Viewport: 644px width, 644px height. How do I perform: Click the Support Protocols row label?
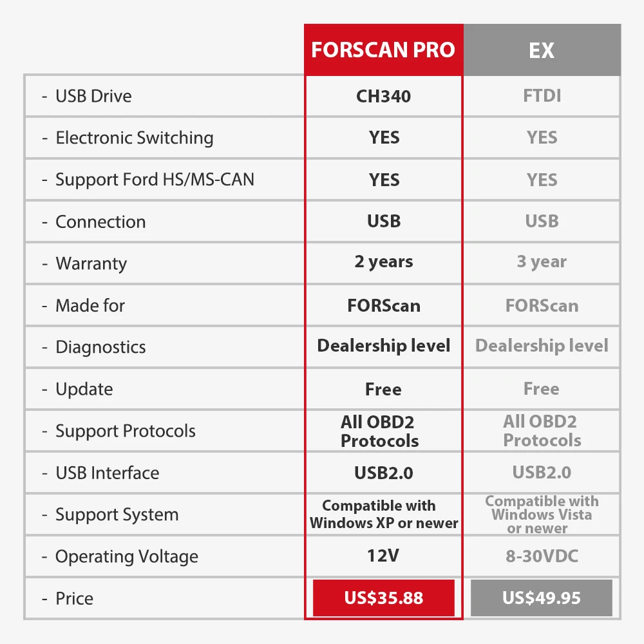click(x=125, y=431)
